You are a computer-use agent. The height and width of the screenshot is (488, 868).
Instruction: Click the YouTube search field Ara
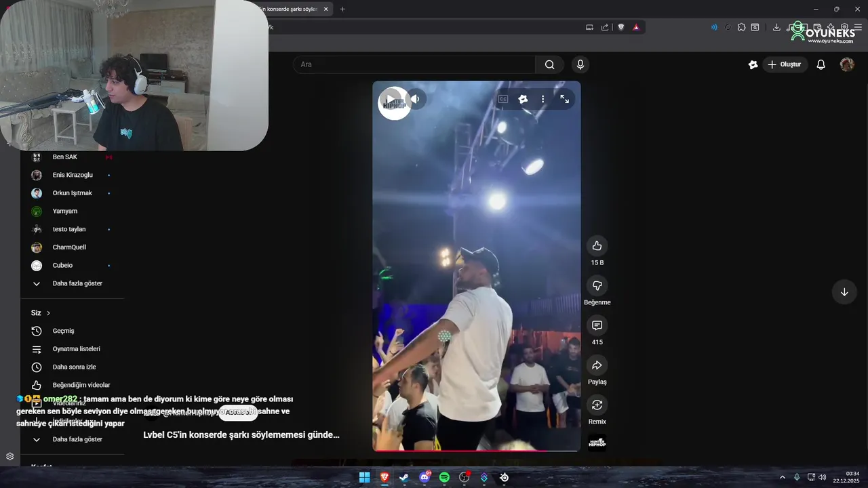[x=414, y=64]
